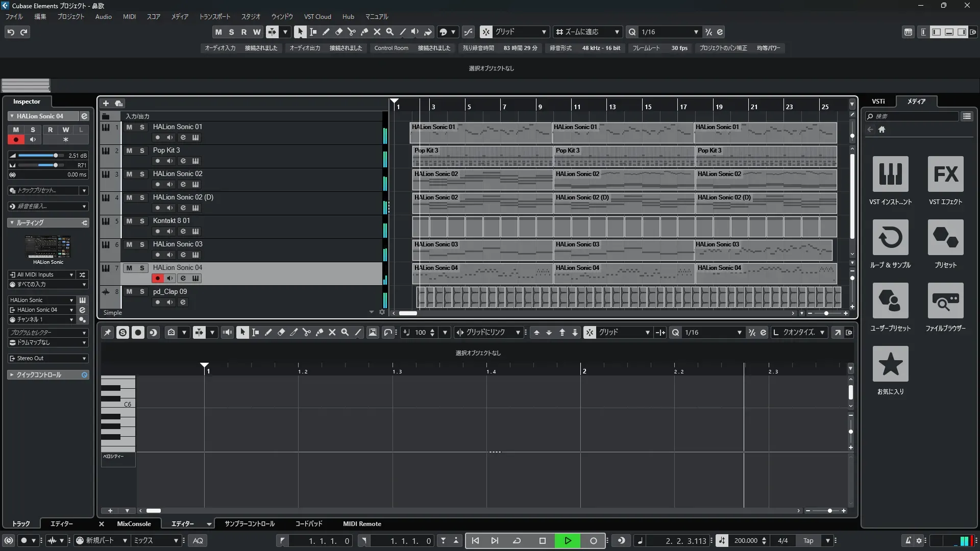Switch to the MixConsole tab
This screenshot has height=551, width=980.
[x=134, y=523]
